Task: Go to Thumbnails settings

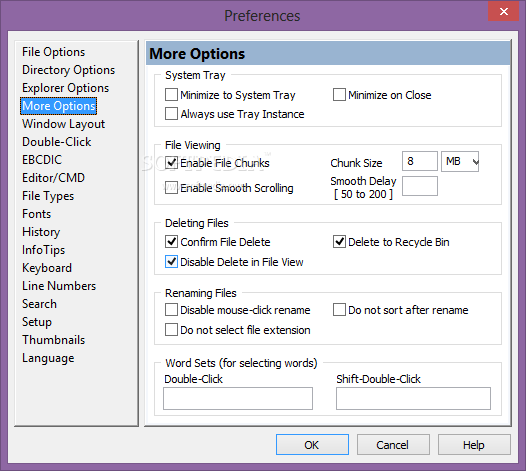Action: (x=53, y=340)
